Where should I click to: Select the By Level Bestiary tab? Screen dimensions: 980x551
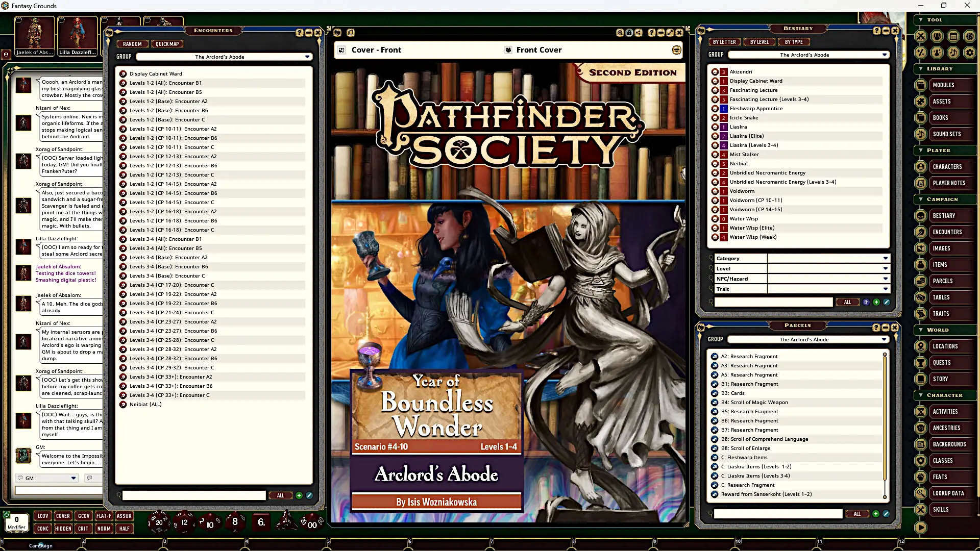pos(759,42)
